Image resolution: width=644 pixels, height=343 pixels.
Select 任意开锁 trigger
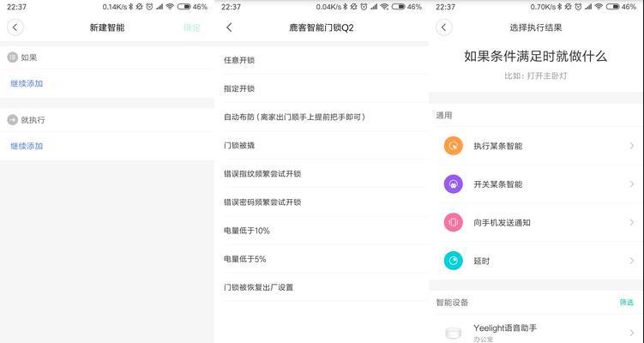pyautogui.click(x=322, y=60)
